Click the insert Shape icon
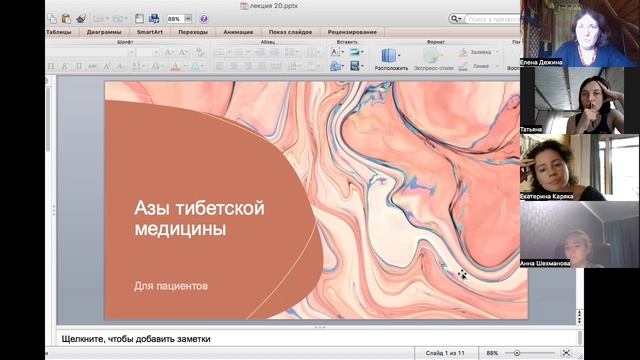This screenshot has width=640, height=360. coord(336,66)
